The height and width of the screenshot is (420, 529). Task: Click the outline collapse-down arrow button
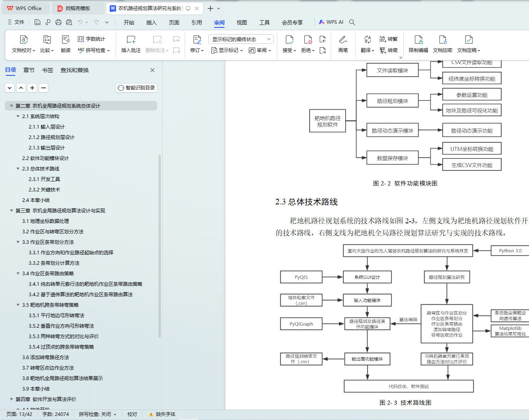click(10, 87)
